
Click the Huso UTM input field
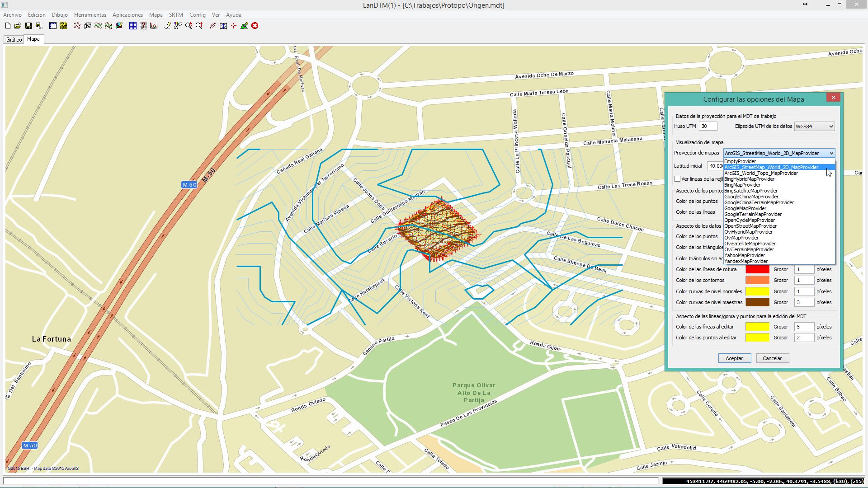point(708,127)
